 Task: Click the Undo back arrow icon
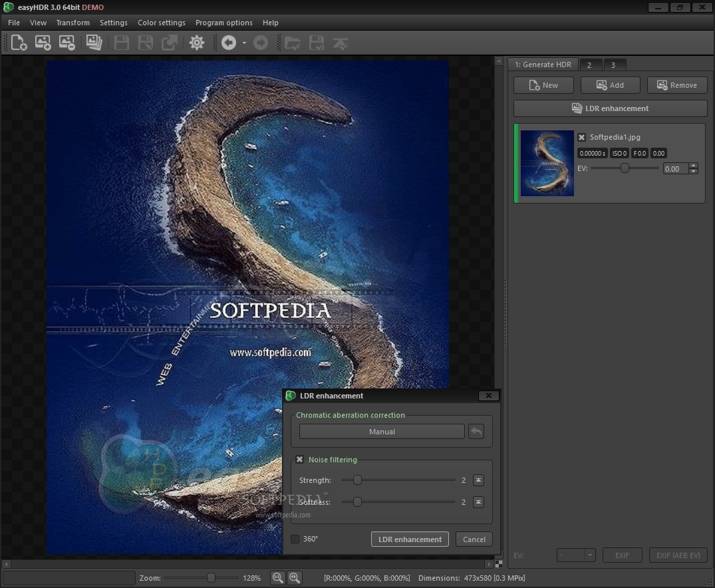tap(229, 43)
